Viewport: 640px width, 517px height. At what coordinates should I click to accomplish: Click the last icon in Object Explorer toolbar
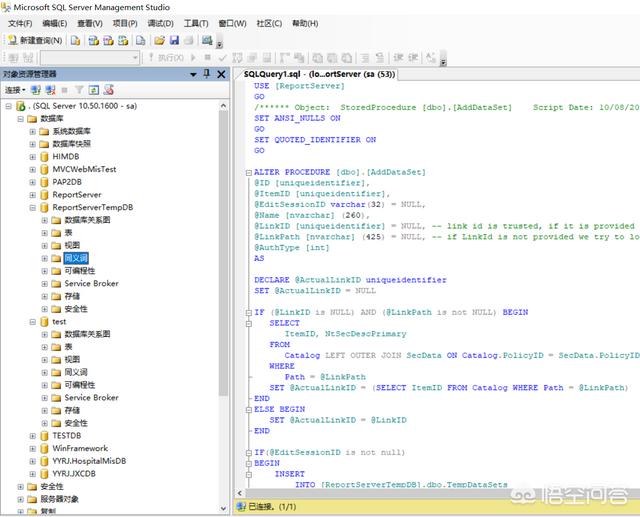pos(109,90)
